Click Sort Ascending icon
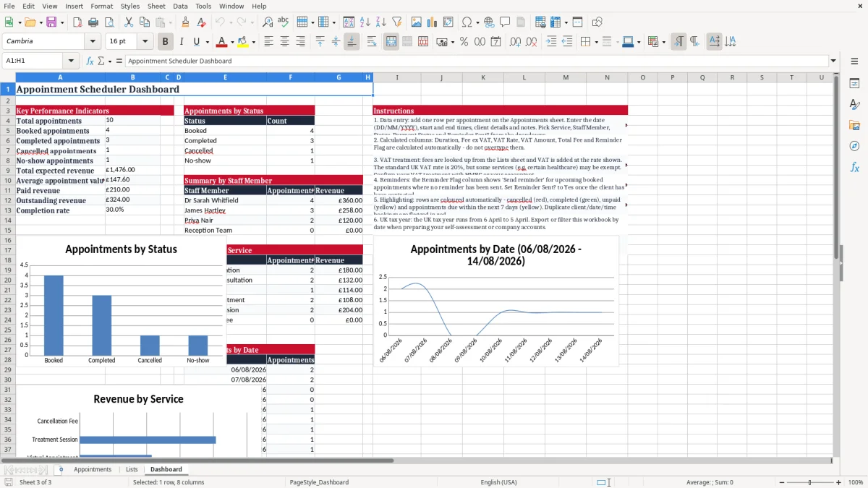This screenshot has width=868, height=488. [x=365, y=22]
